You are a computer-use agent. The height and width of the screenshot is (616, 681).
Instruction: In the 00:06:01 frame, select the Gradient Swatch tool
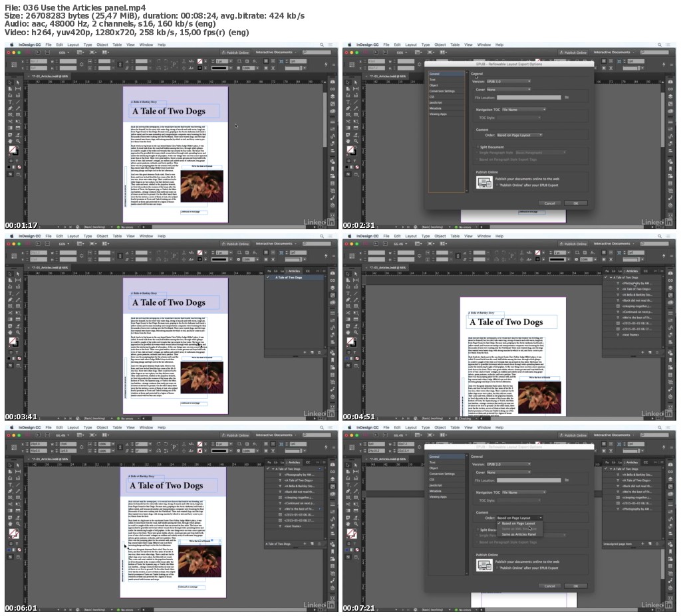click(9, 511)
